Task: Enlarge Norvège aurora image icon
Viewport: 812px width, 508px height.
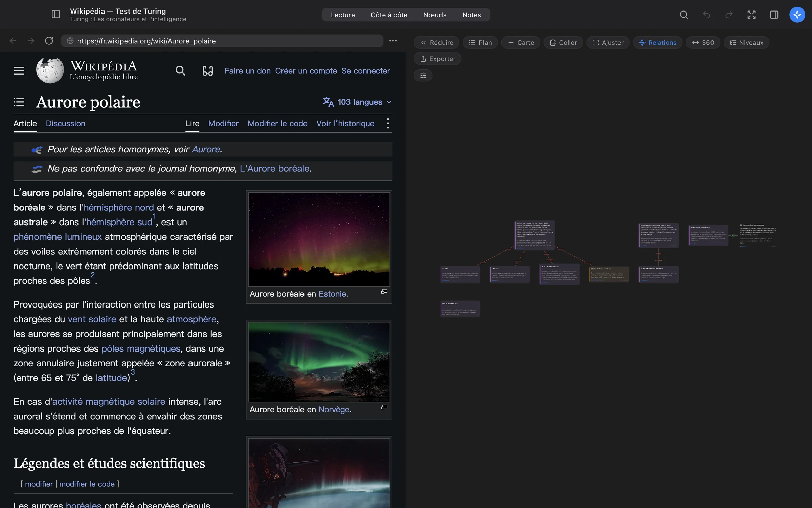Action: pos(384,407)
